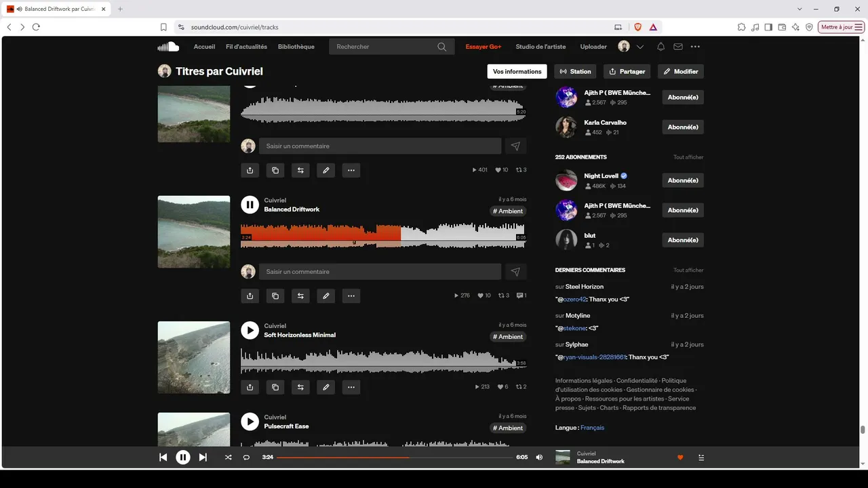
Task: Open the browser tab search chevron
Action: [x=800, y=9]
